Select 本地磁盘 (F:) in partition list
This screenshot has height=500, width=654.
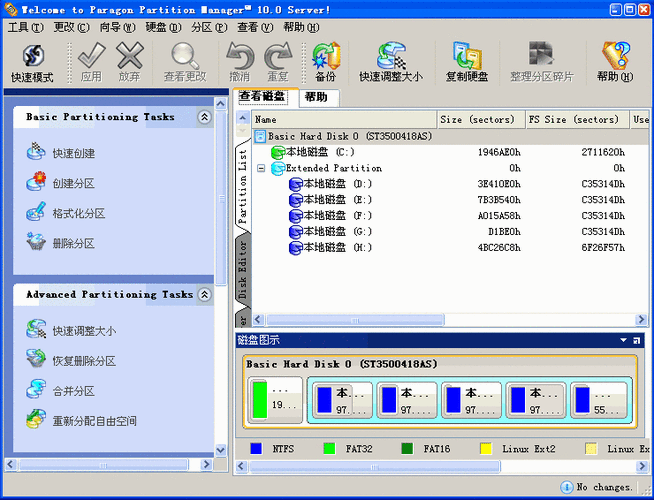(x=330, y=216)
